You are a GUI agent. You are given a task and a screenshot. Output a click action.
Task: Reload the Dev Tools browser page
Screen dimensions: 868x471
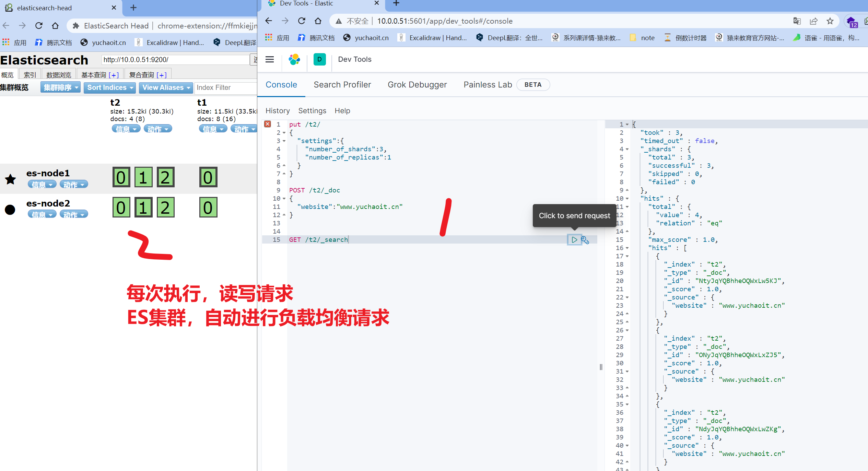[x=302, y=21]
